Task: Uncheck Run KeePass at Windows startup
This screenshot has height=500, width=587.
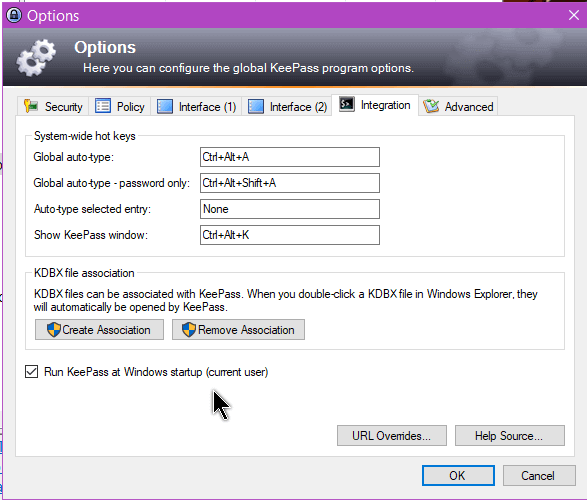Action: [31, 372]
